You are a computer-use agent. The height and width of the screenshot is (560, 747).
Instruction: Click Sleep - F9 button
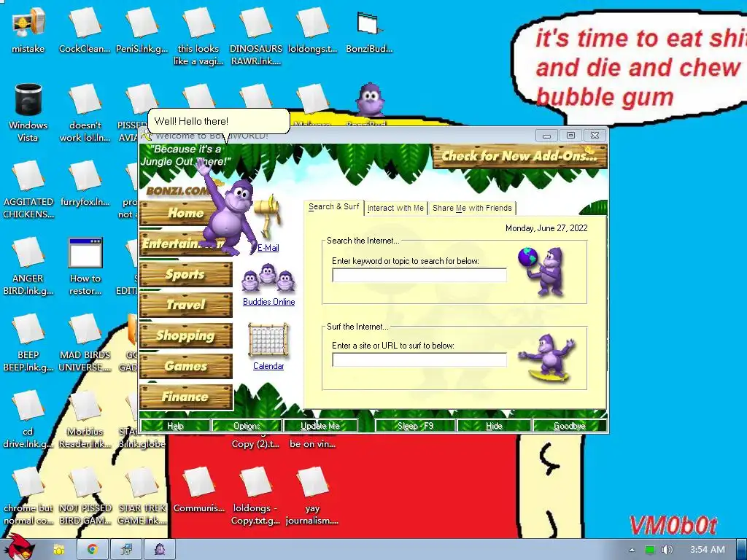pyautogui.click(x=415, y=426)
